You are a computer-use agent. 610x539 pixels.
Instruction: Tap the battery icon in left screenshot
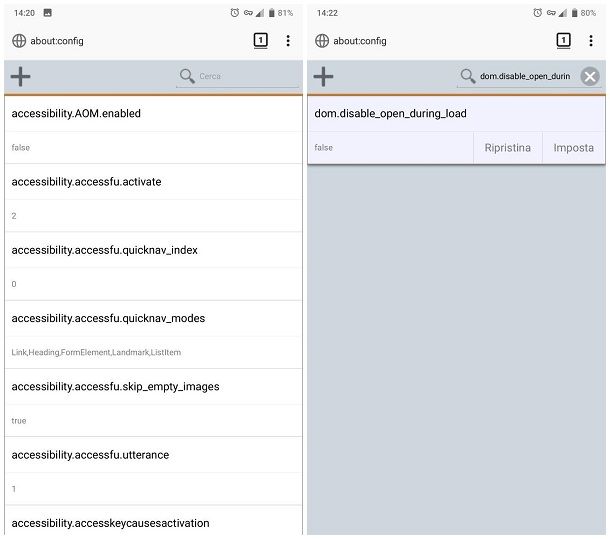272,13
